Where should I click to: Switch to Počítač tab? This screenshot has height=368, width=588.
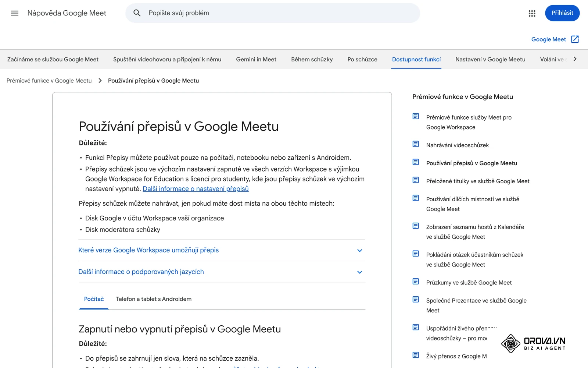point(94,299)
